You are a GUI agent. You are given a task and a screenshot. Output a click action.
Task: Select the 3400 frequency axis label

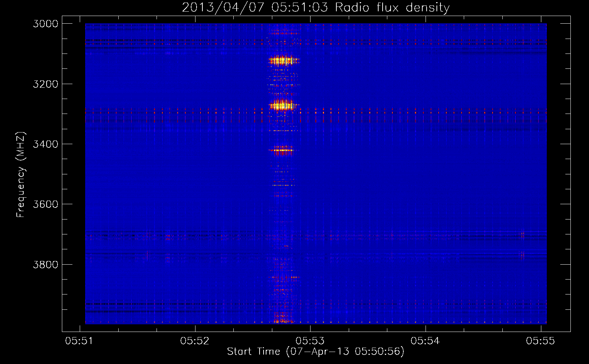pyautogui.click(x=46, y=144)
